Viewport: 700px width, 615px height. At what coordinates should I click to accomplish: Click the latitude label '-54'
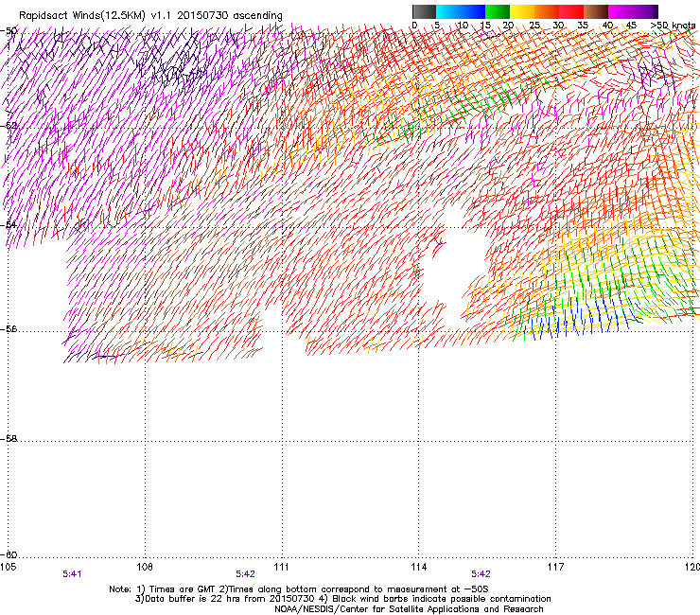coord(9,224)
